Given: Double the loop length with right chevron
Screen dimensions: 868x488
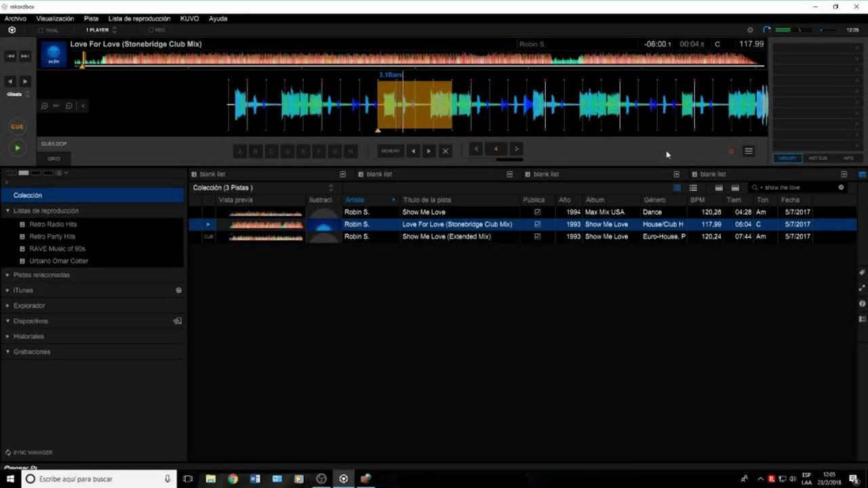Looking at the screenshot, I should (x=516, y=149).
